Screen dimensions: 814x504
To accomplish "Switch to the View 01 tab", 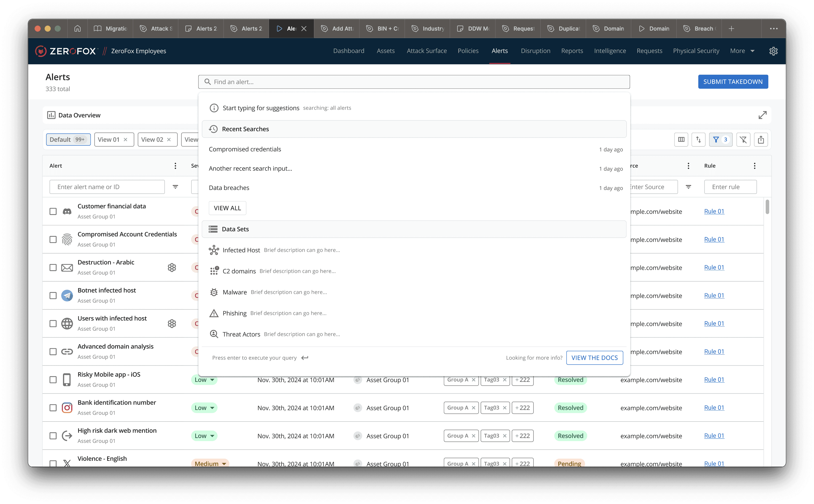I will (x=108, y=140).
